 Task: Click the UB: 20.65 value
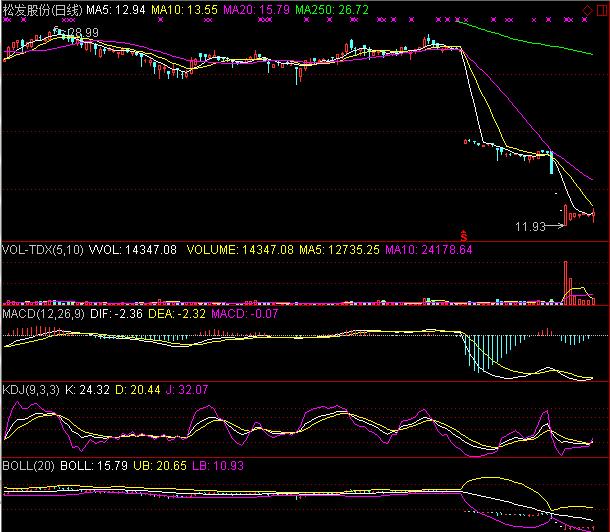(x=160, y=466)
